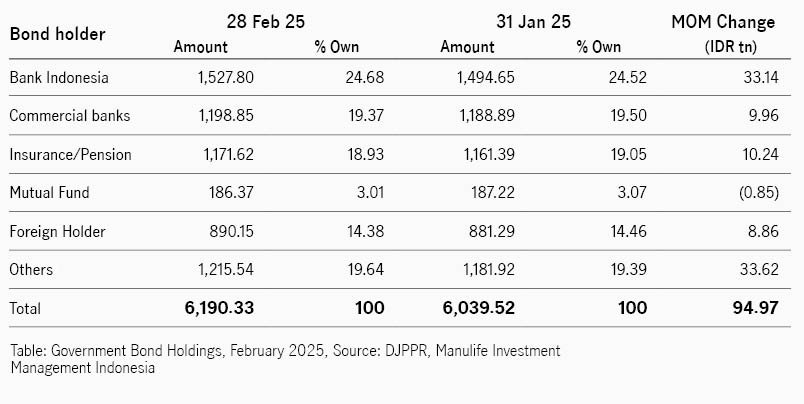Click the total MOM change 94.97
This screenshot has height=404, width=804.
click(755, 308)
